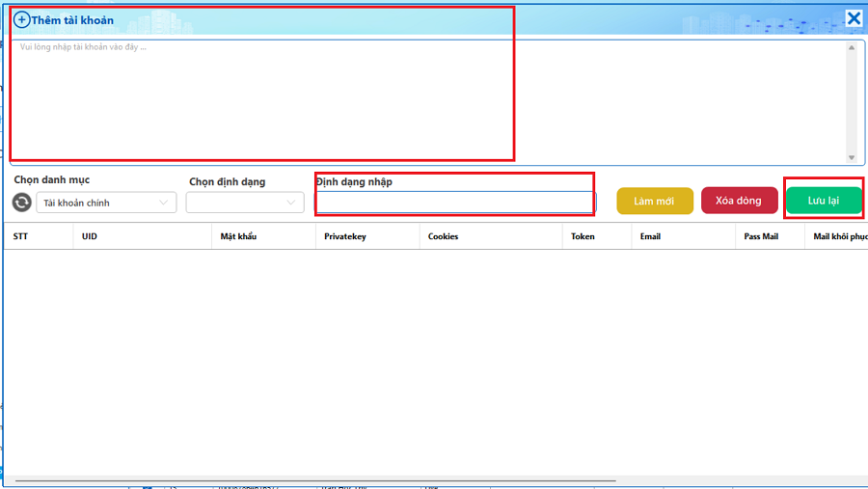The width and height of the screenshot is (868, 489).
Task: Click the yellow Làm mới button
Action: point(655,201)
